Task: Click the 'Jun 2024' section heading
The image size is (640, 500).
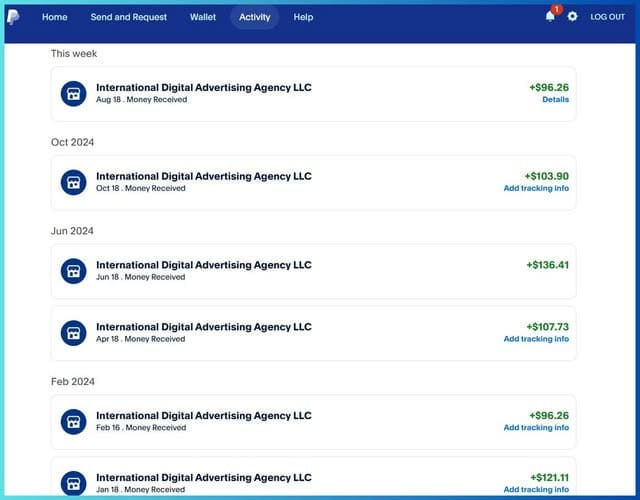Action: pyautogui.click(x=72, y=231)
